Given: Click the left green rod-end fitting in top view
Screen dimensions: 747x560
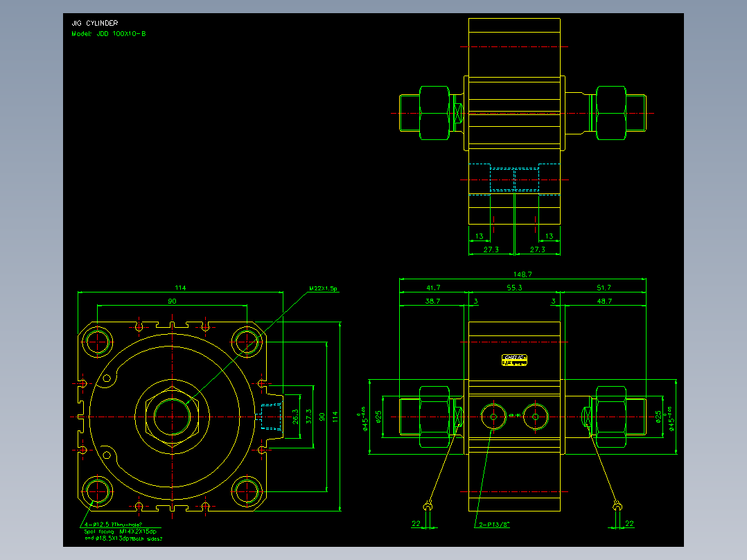Looking at the screenshot, I should (425, 113).
